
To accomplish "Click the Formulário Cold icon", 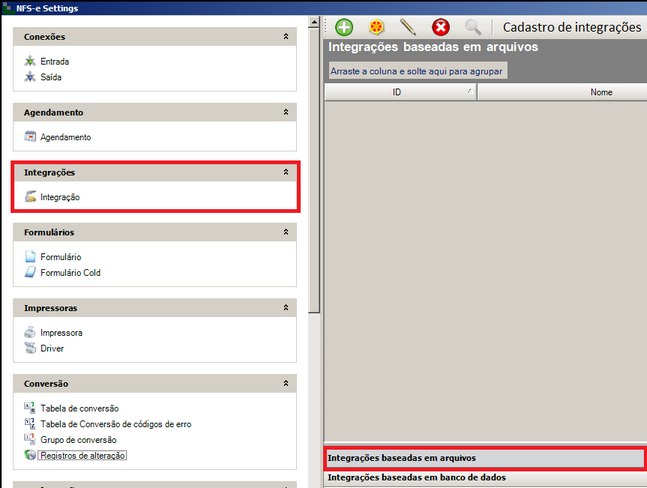I will click(30, 272).
